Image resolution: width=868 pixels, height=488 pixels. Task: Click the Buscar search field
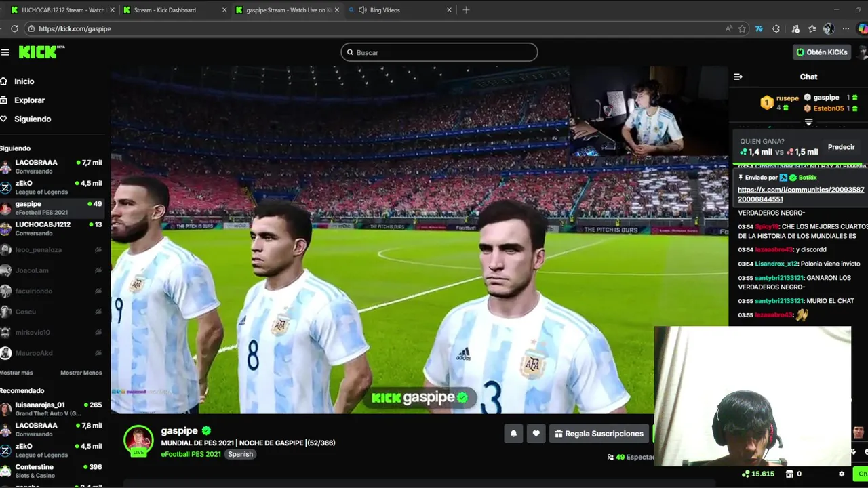pyautogui.click(x=439, y=52)
